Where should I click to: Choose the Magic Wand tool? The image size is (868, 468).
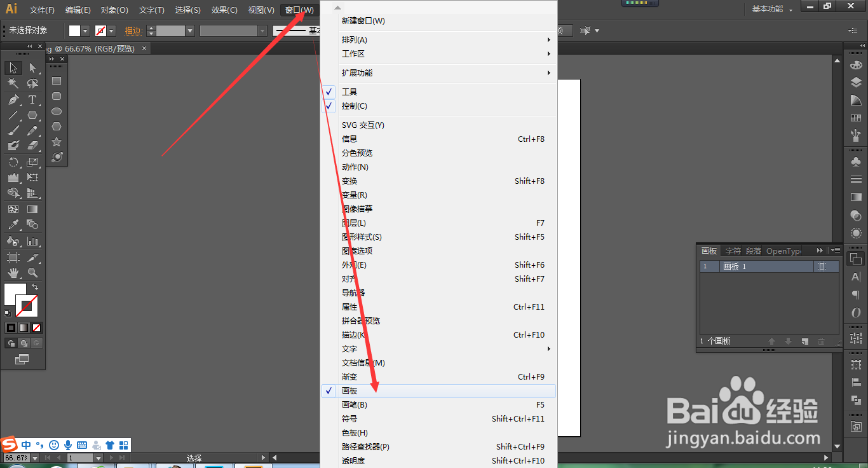click(x=13, y=83)
